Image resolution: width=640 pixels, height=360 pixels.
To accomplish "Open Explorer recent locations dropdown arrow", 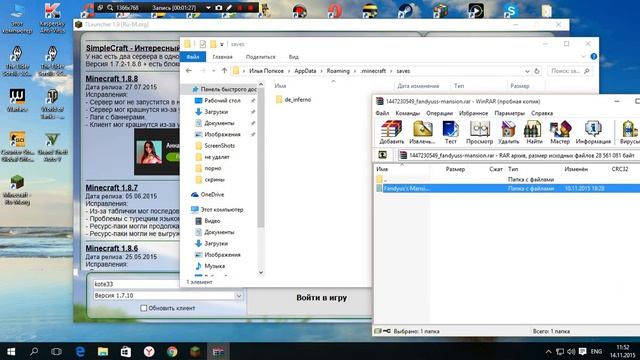I will (213, 71).
